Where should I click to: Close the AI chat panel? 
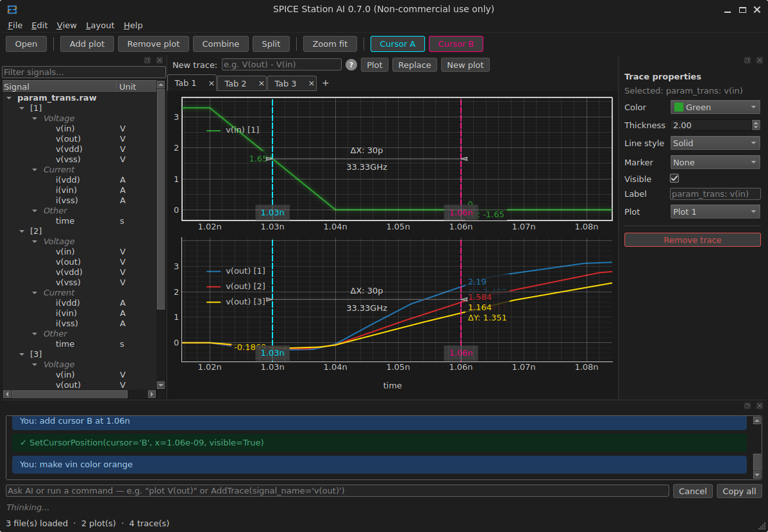click(x=760, y=406)
